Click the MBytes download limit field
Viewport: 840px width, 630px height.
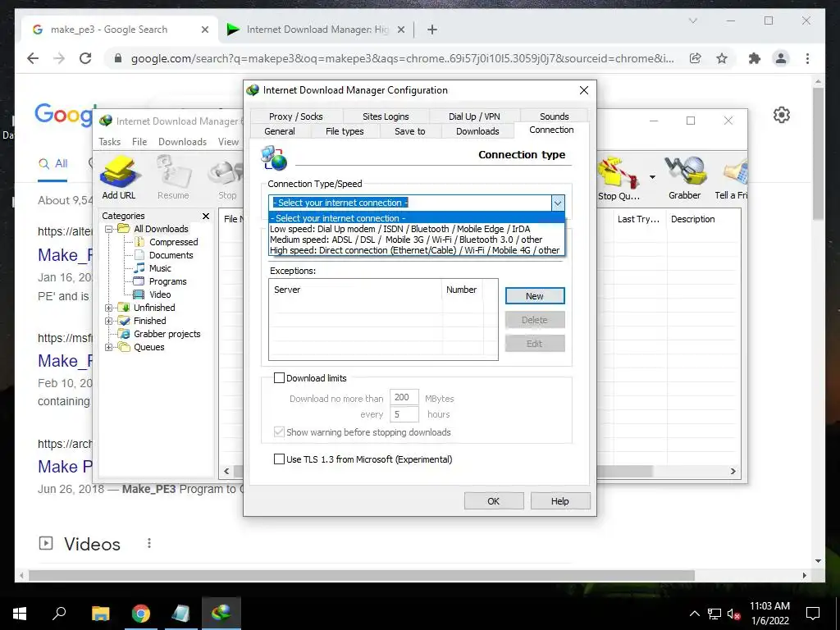[x=404, y=398]
